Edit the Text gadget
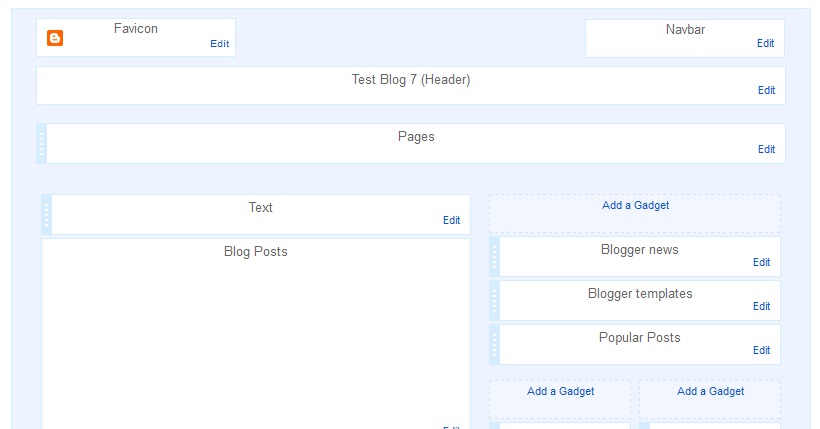 click(452, 220)
